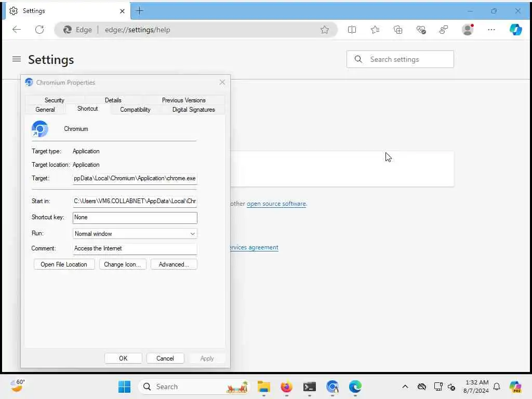
Task: Show hidden tray icons chevron
Action: coord(405,387)
